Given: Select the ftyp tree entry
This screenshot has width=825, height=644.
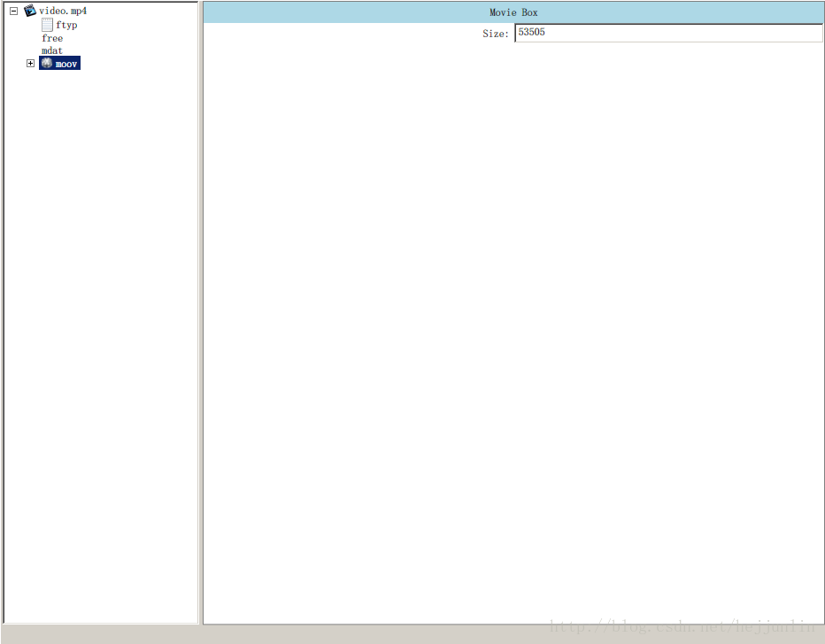Looking at the screenshot, I should 66,25.
